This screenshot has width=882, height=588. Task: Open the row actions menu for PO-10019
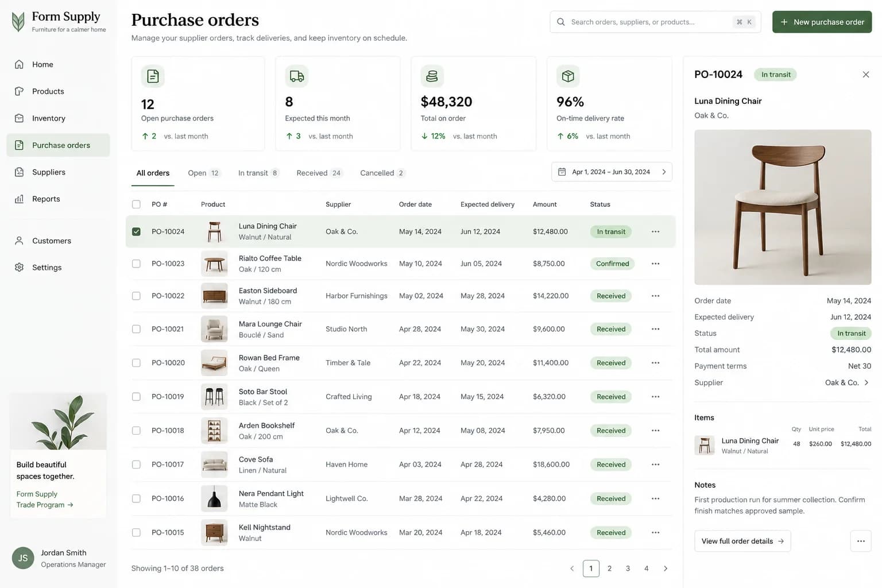click(655, 397)
